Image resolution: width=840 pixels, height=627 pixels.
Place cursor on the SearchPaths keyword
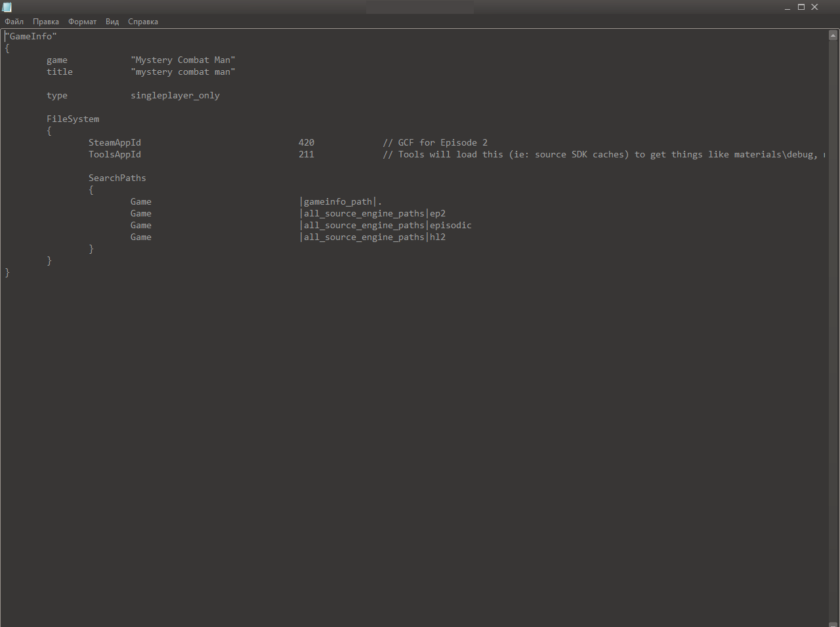pyautogui.click(x=117, y=178)
